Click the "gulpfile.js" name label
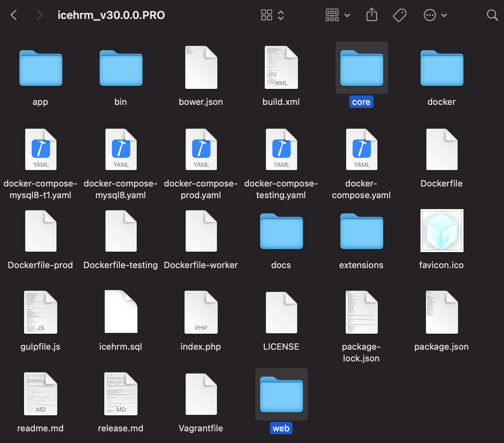Image resolution: width=504 pixels, height=443 pixels. (40, 347)
